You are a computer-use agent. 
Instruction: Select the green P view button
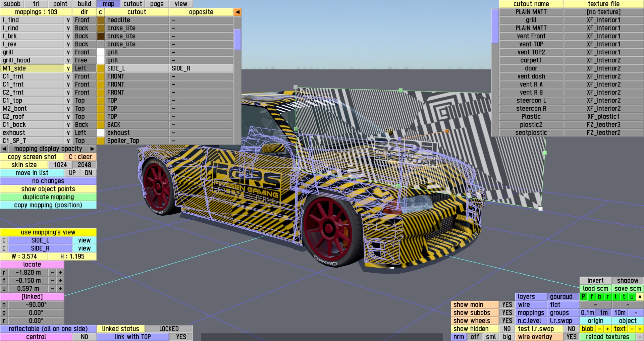584,297
